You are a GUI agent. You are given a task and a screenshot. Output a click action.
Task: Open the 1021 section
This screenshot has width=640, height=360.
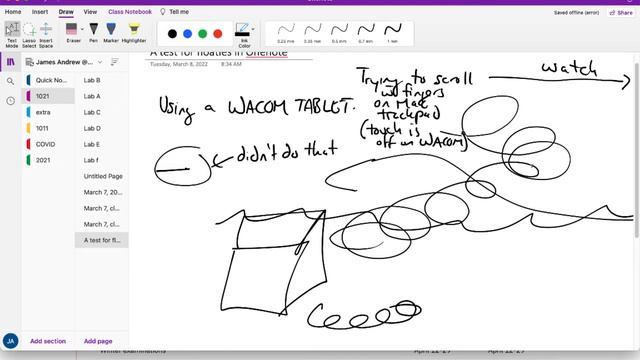(x=48, y=96)
